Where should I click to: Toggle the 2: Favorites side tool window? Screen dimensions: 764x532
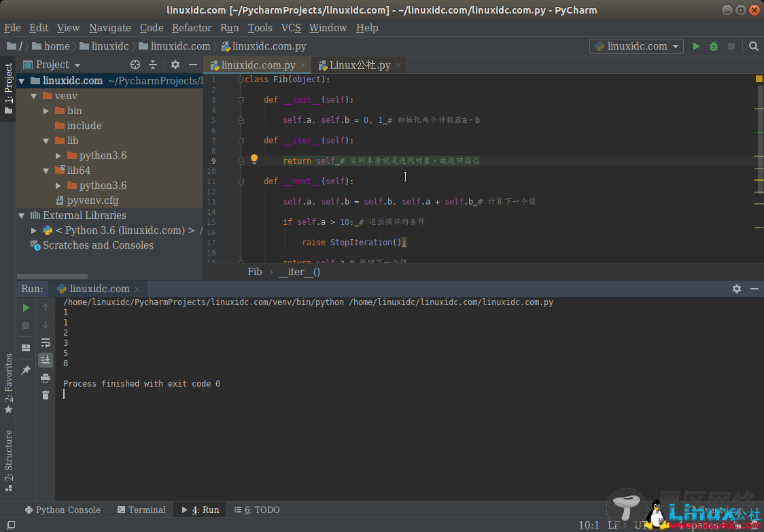pyautogui.click(x=8, y=383)
